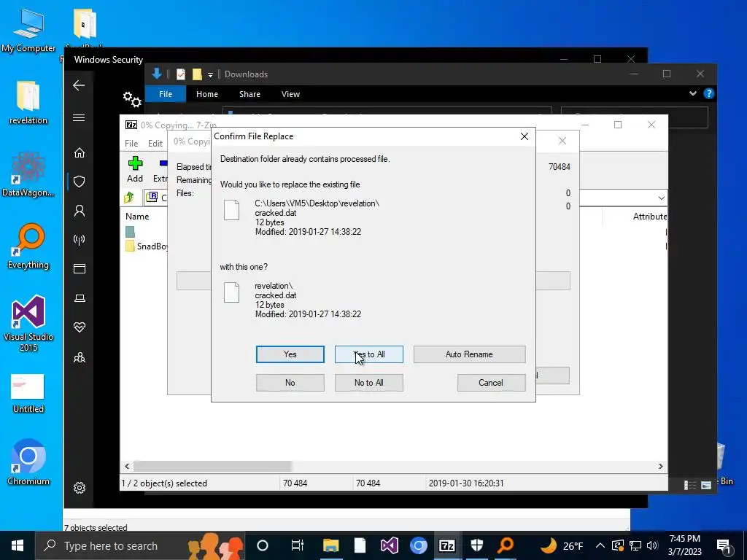The height and width of the screenshot is (560, 747).
Task: Click the Explorer help question icon
Action: [x=709, y=93]
